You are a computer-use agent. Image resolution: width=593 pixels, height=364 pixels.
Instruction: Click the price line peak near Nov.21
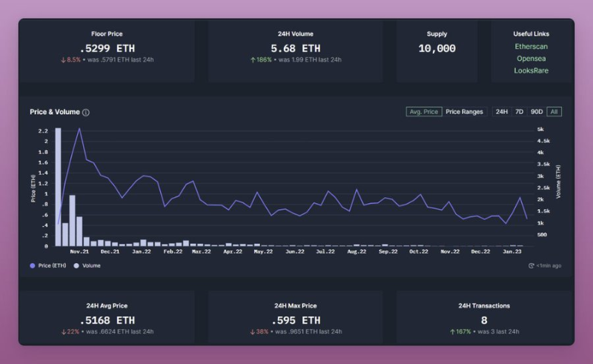pos(79,129)
